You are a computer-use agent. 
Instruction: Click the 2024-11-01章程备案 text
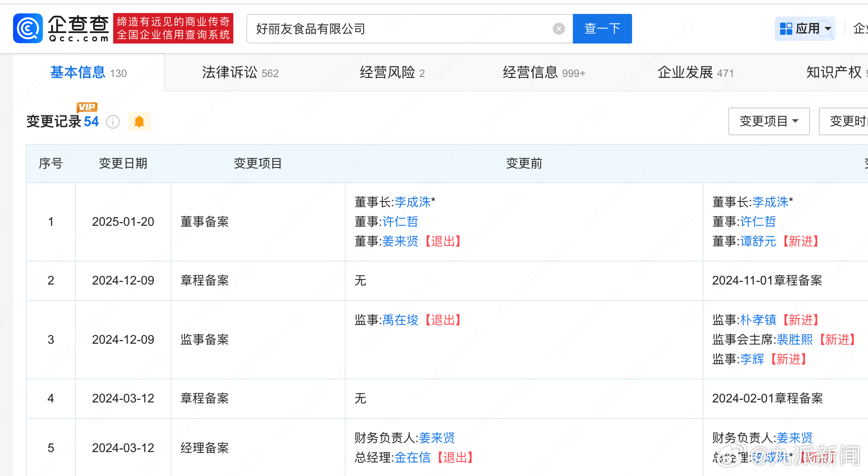pyautogui.click(x=767, y=281)
